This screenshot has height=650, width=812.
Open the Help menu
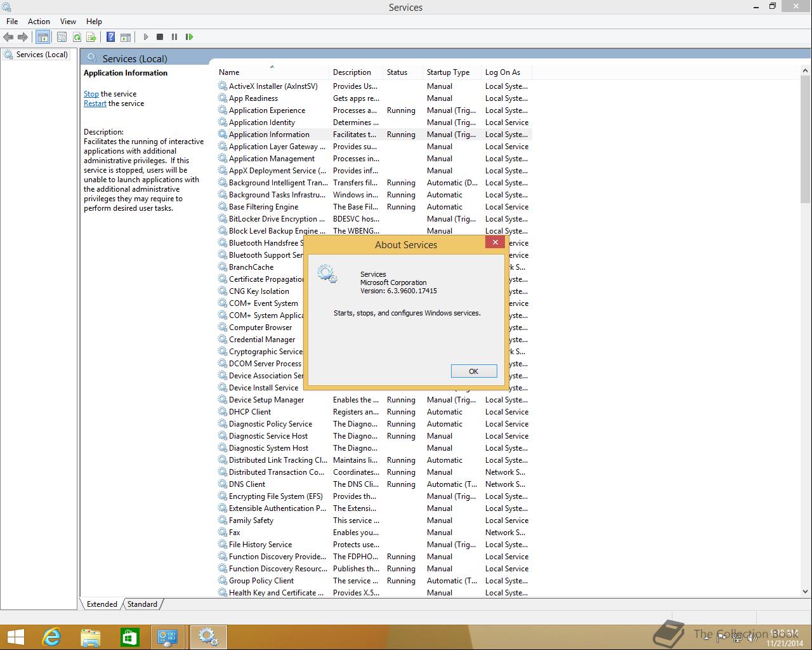click(94, 21)
